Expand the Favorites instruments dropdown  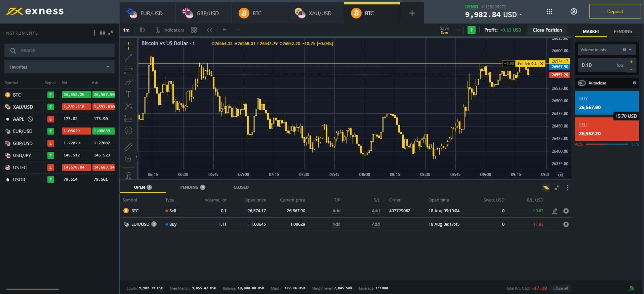pos(59,67)
